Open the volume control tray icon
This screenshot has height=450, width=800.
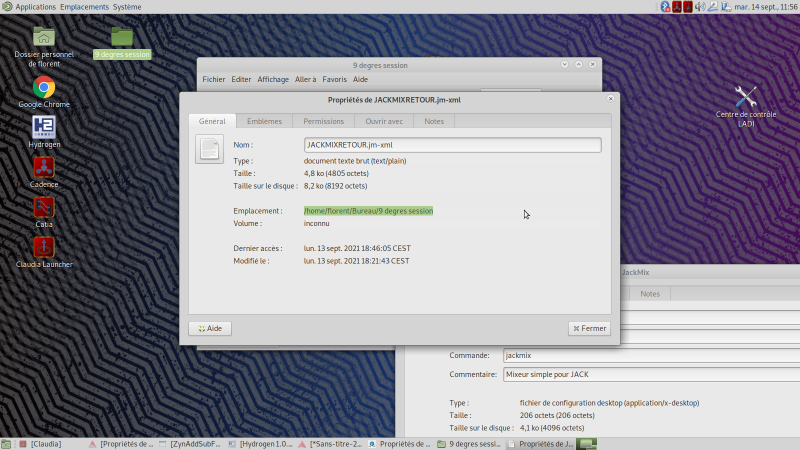pos(700,7)
